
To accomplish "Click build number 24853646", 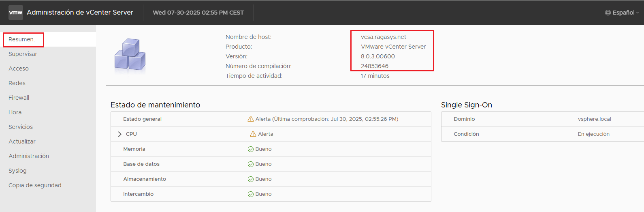I will (375, 66).
